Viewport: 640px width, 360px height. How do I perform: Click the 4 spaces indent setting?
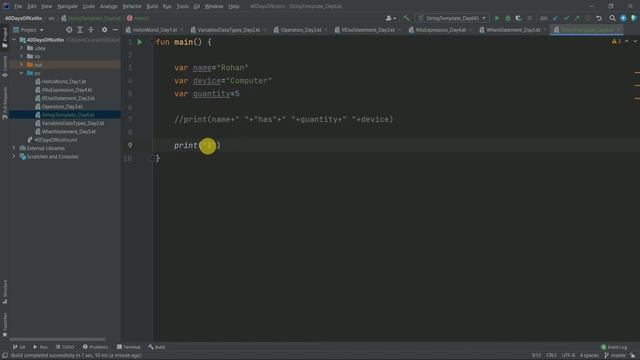point(589,356)
